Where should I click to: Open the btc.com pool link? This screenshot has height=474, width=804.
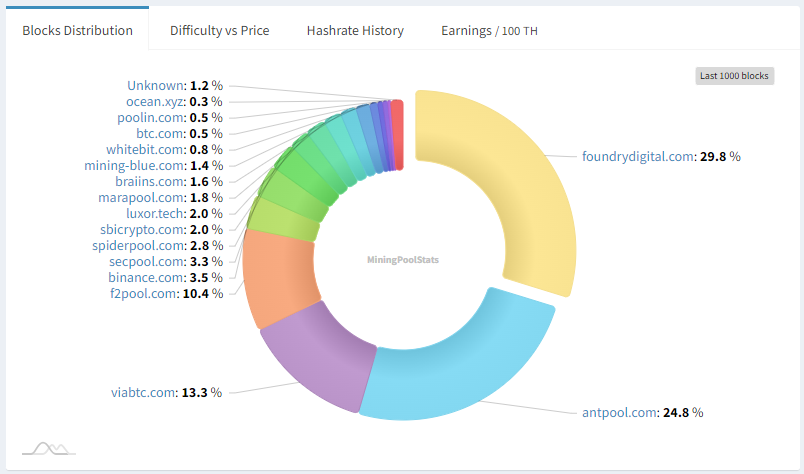[160, 133]
